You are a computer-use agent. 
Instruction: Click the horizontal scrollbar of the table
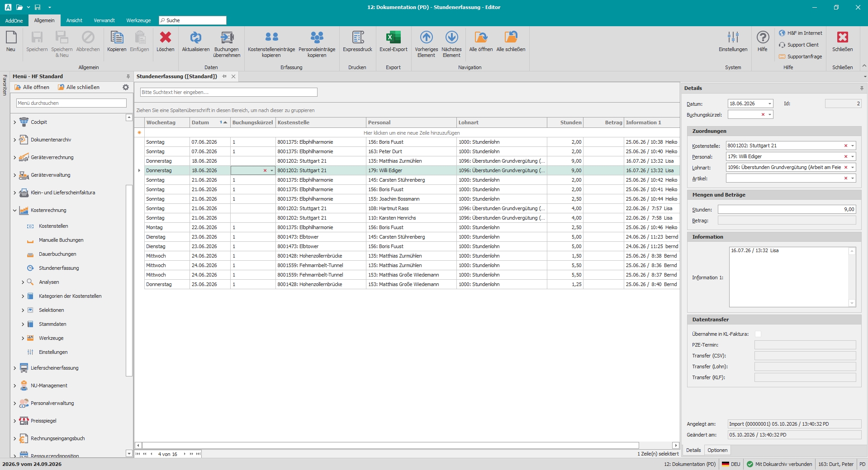click(x=391, y=445)
